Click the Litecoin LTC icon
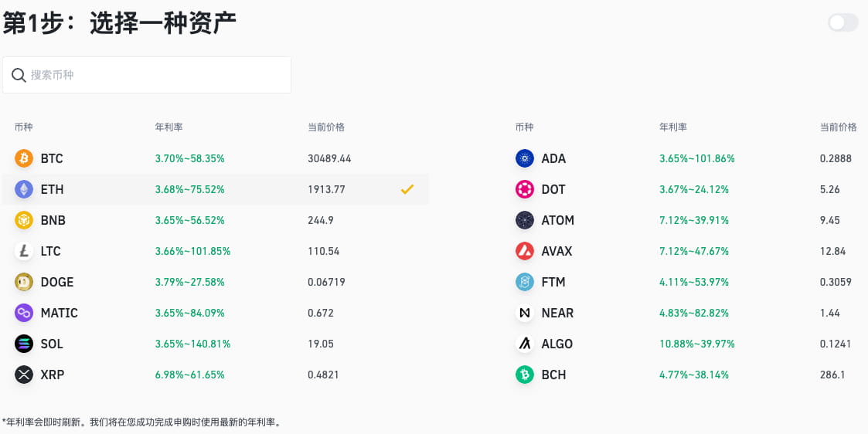This screenshot has width=868, height=434. (x=24, y=251)
